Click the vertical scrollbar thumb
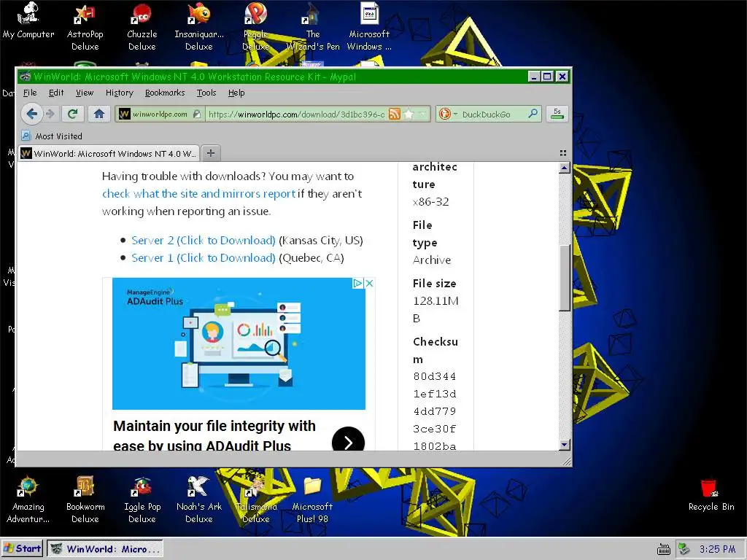The image size is (747, 560). pyautogui.click(x=565, y=278)
